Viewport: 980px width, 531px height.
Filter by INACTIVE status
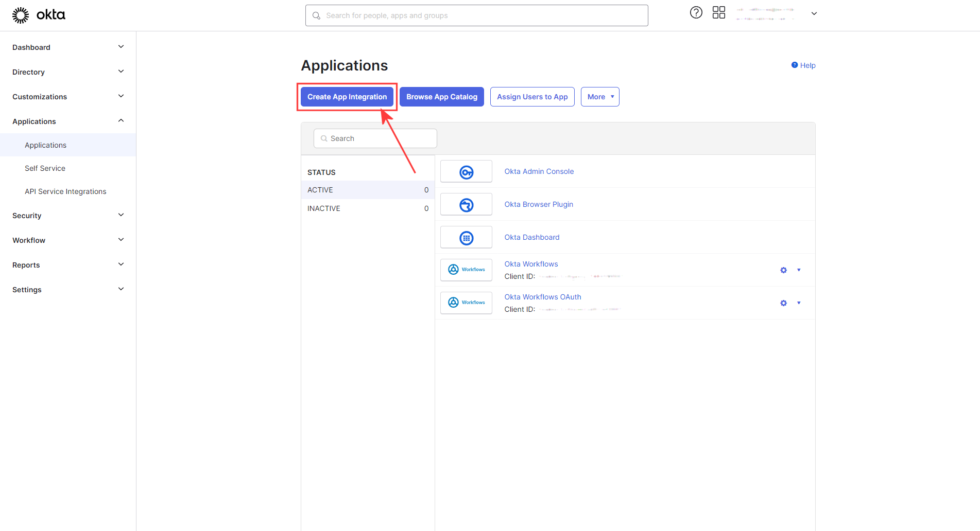368,208
